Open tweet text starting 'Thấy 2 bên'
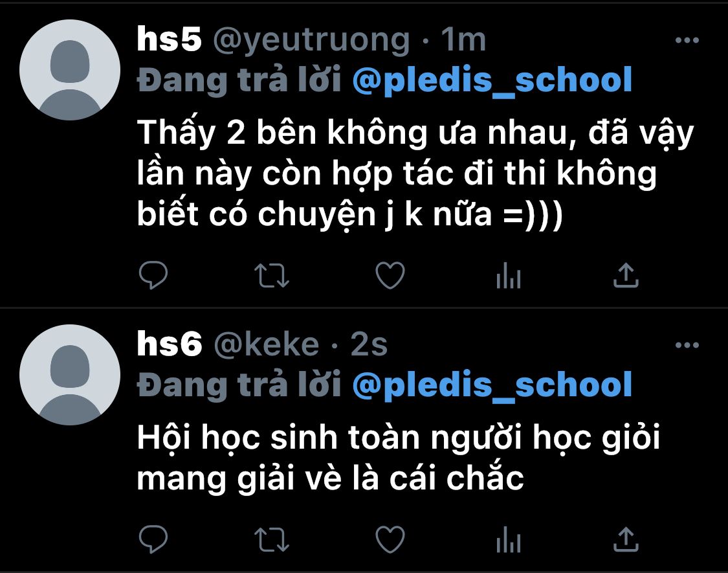Viewport: 728px width, 573px height. [x=415, y=174]
